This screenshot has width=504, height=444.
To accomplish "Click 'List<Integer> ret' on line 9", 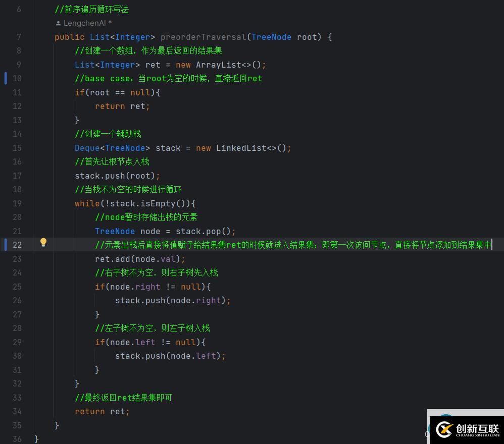I will 117,65.
